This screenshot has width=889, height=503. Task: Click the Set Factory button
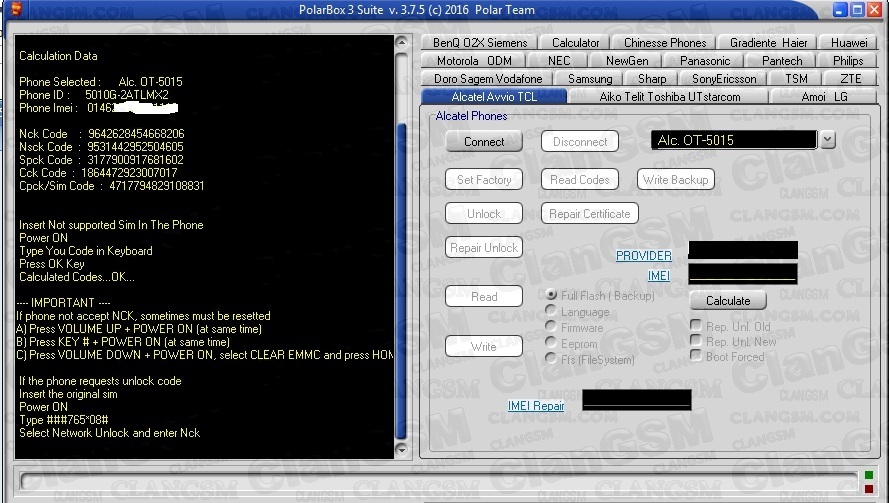pyautogui.click(x=484, y=180)
